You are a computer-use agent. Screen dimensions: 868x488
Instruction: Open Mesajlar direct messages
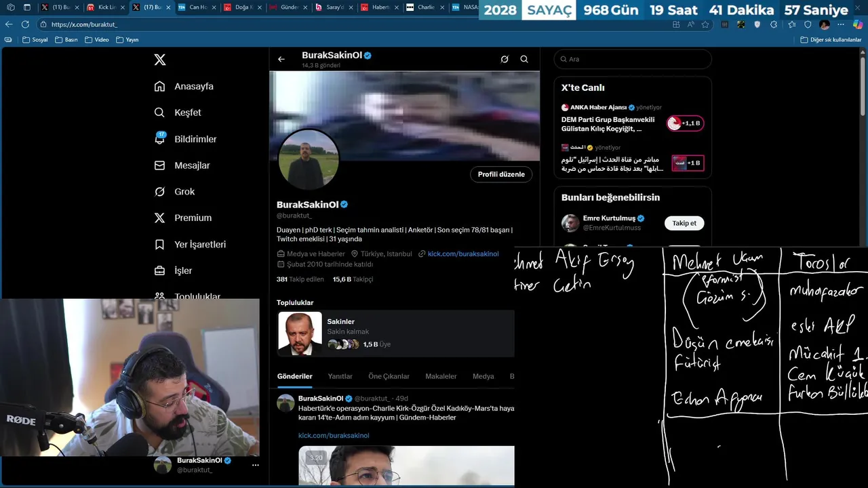[x=182, y=165]
